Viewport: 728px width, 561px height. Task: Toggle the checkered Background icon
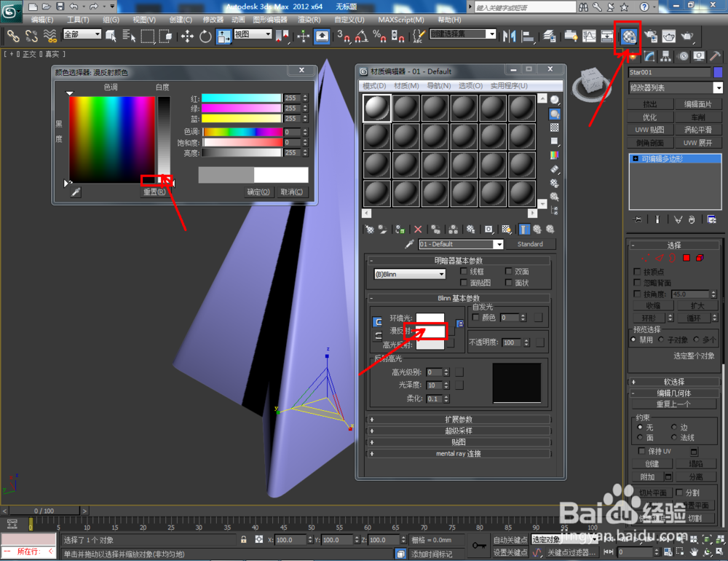click(554, 127)
